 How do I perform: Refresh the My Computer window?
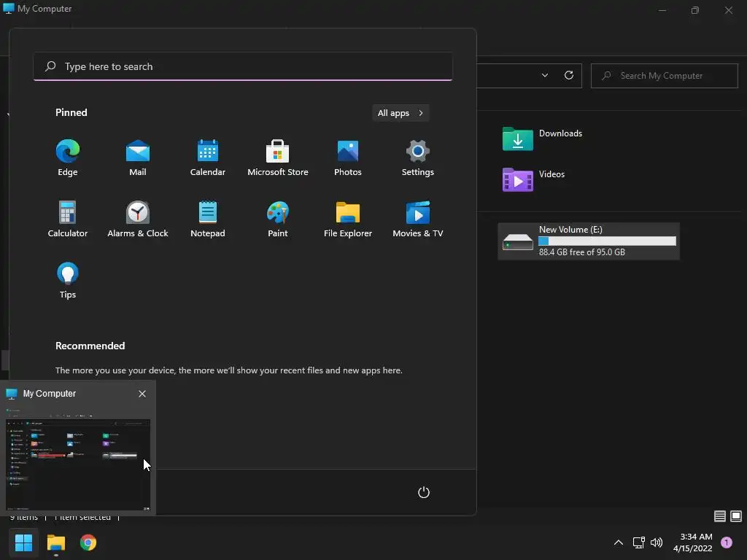pos(569,75)
